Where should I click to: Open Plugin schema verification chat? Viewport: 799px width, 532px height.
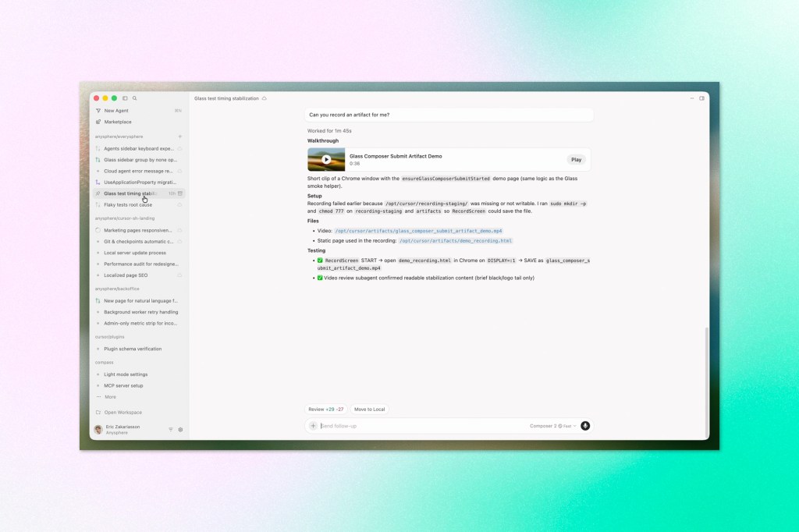(133, 349)
